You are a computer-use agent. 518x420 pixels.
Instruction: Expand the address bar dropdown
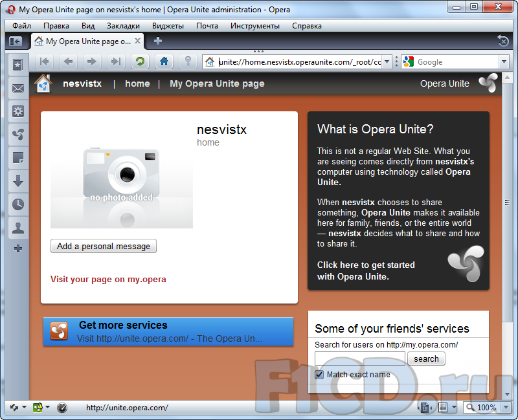pos(387,61)
